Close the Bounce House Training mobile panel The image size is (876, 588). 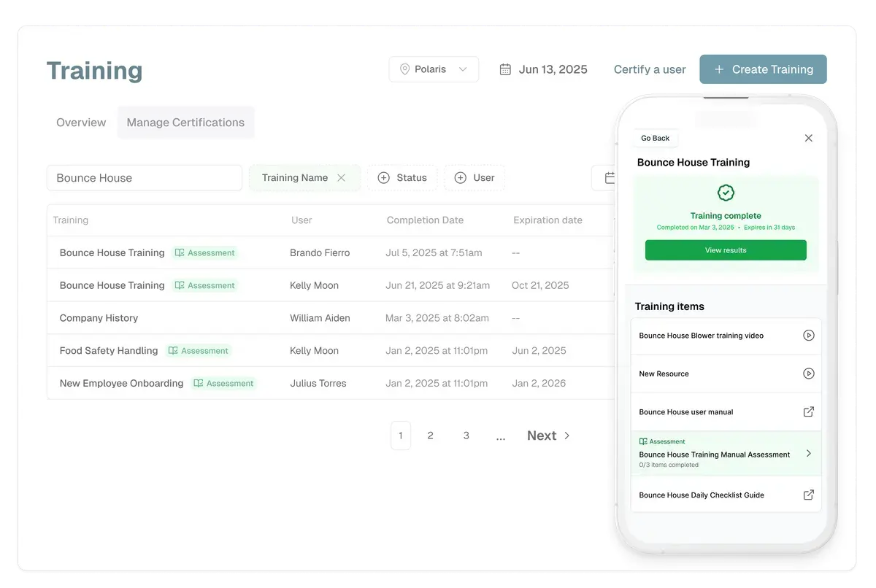pyautogui.click(x=808, y=138)
